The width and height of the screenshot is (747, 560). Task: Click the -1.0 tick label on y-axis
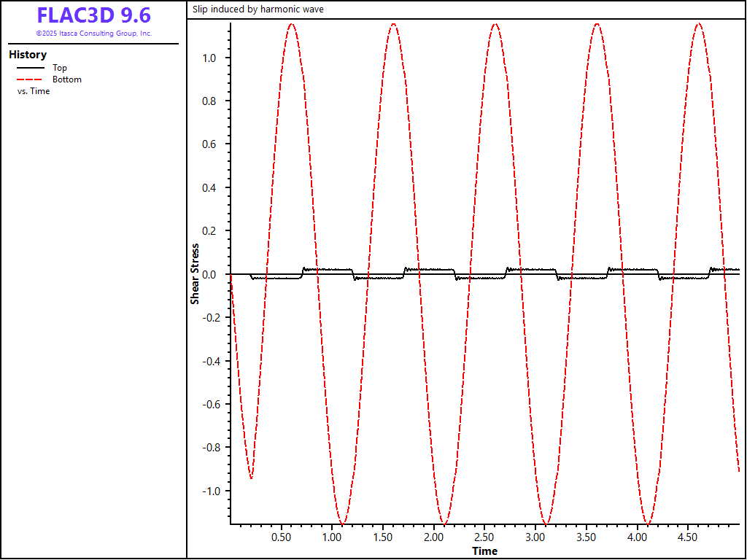pos(211,491)
